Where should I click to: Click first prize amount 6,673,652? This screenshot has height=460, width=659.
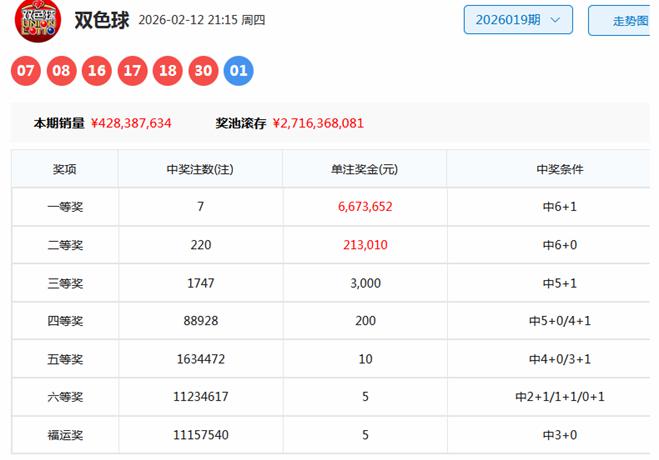coord(365,207)
